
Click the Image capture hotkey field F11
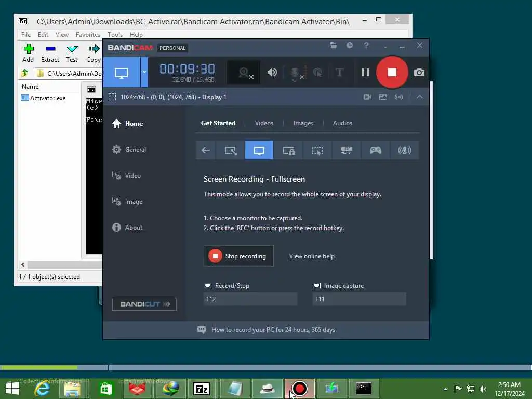click(360, 299)
